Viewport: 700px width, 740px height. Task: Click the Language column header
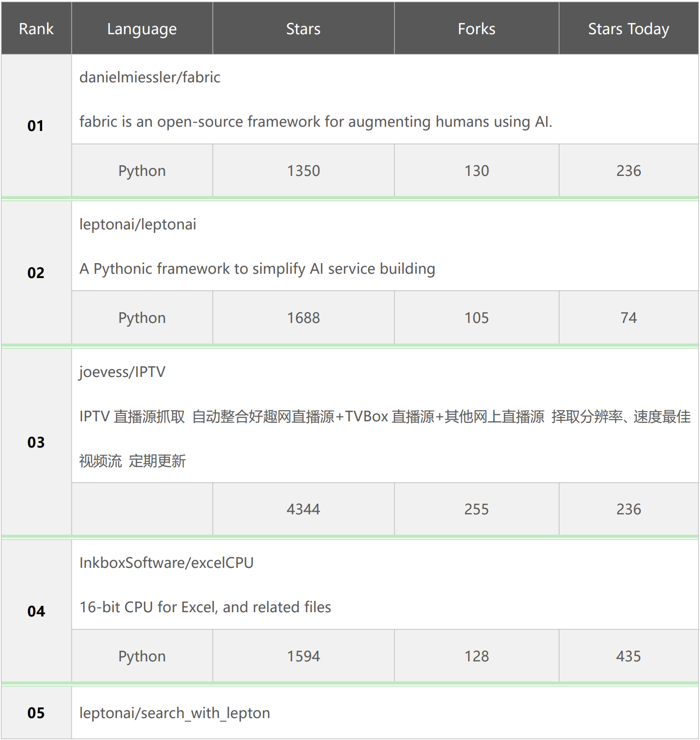point(142,29)
